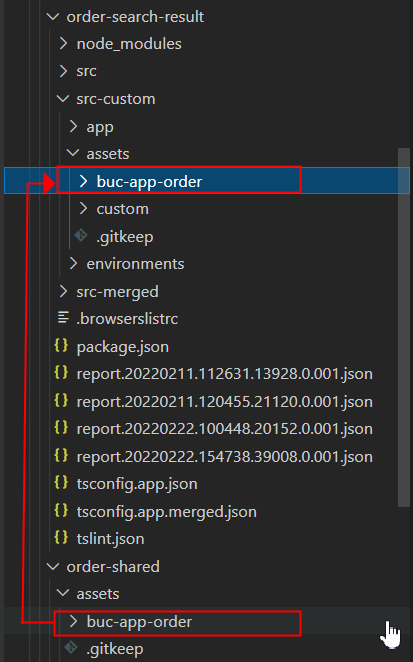Click the JSON braces icon beside package.json

pos(61,346)
